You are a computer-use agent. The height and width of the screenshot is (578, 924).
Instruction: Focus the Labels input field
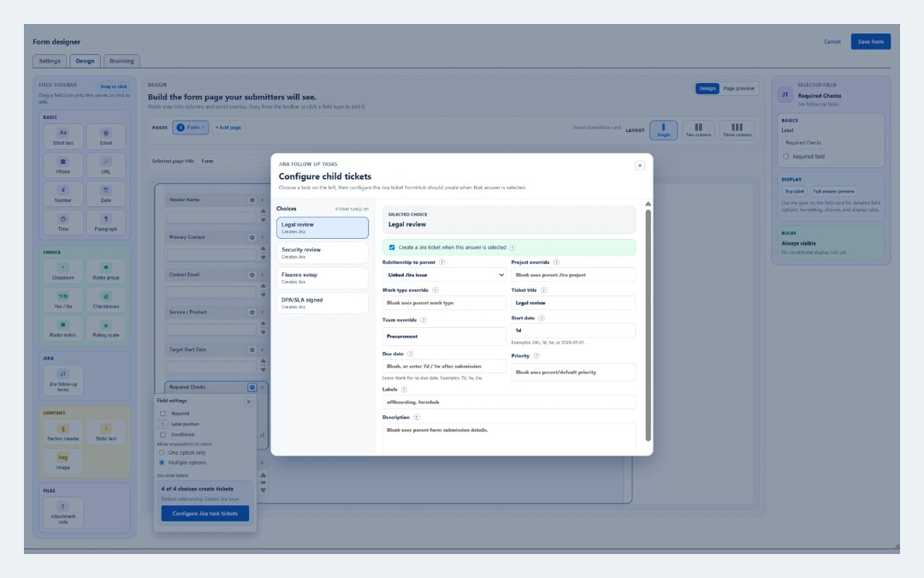point(508,402)
